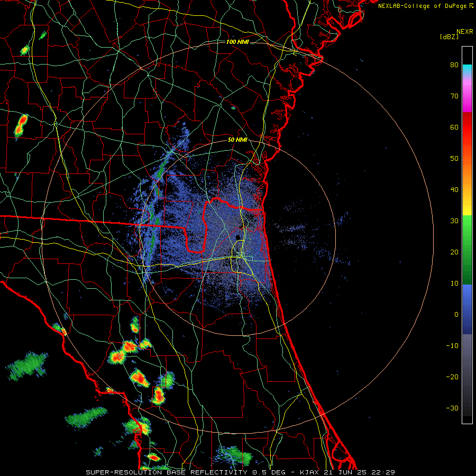This screenshot has width=476, height=476.
Task: Click the '60' value on the dBZ scale
Action: point(454,127)
